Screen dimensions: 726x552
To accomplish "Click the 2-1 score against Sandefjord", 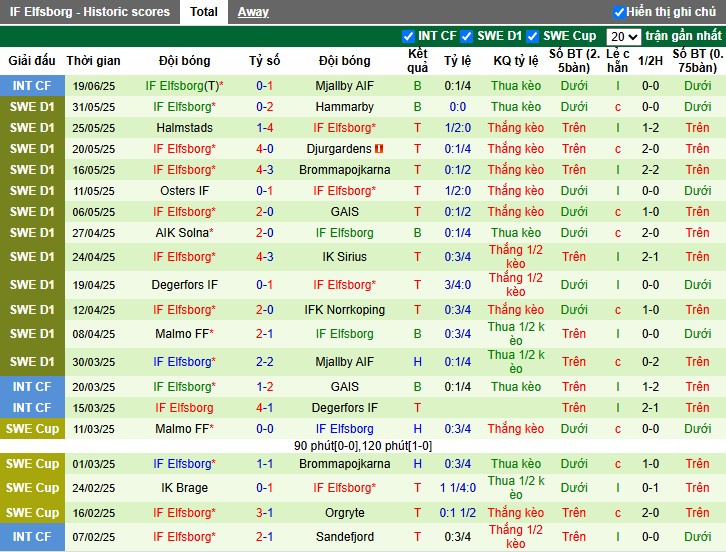I will [264, 537].
